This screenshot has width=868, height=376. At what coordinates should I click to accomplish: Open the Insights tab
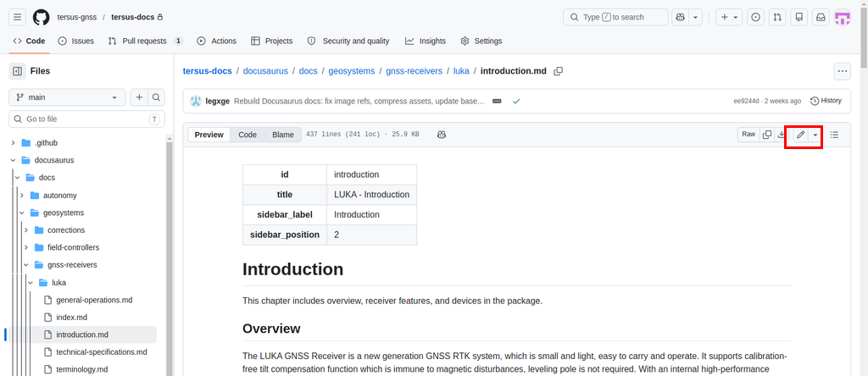tap(426, 41)
